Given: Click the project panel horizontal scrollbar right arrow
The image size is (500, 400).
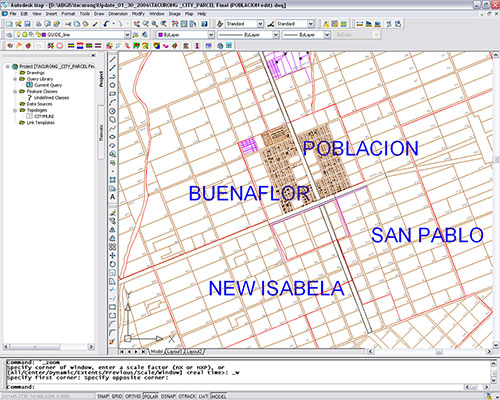Looking at the screenshot, I should (91, 347).
